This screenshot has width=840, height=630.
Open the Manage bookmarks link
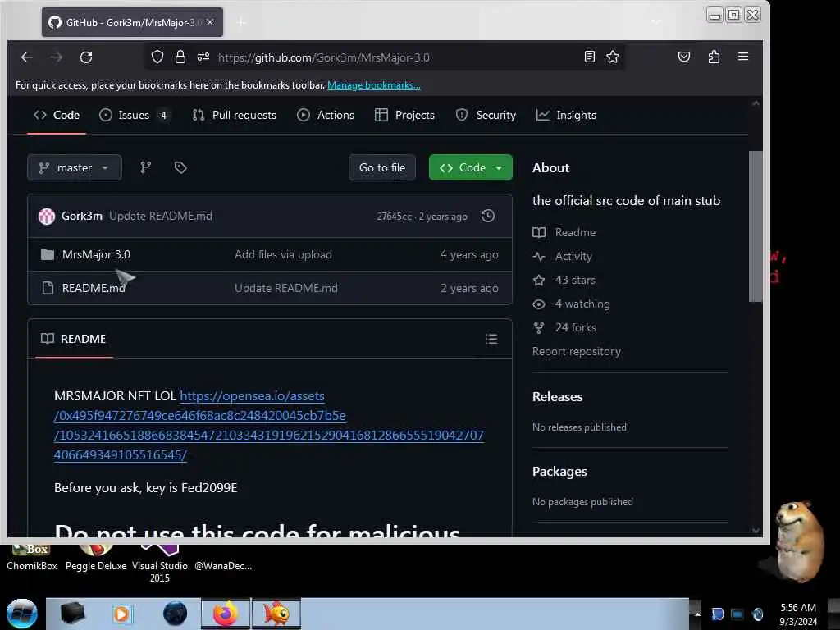click(374, 85)
